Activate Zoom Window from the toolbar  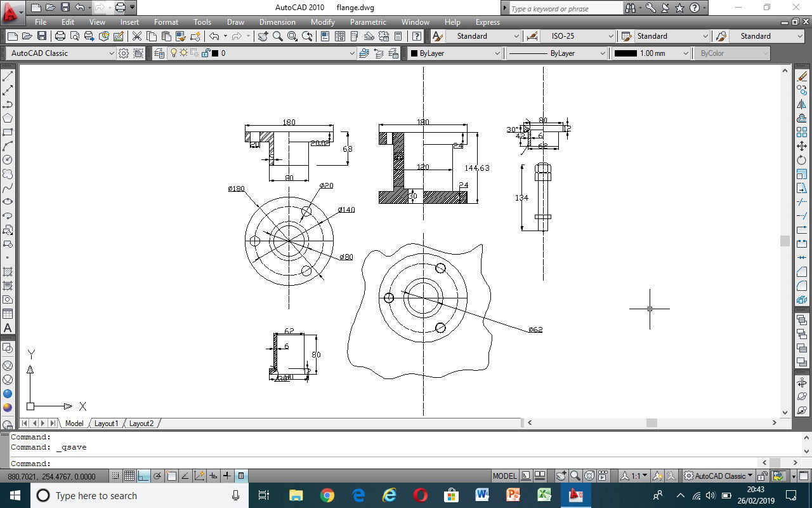click(291, 36)
